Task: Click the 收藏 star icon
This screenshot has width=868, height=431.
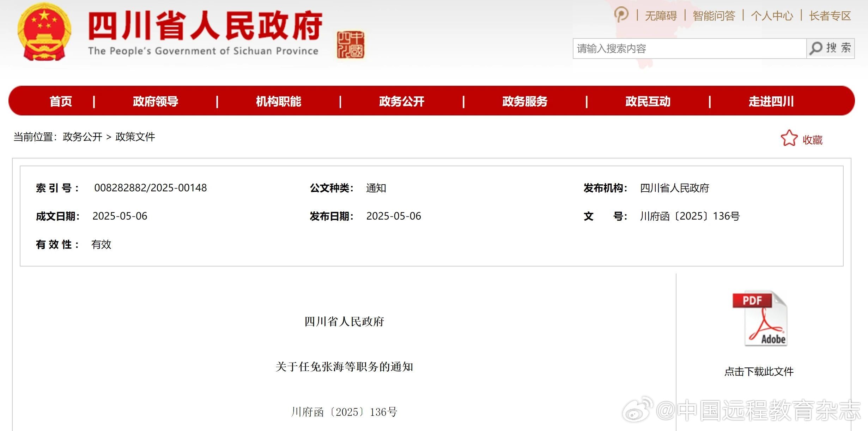Action: point(789,138)
